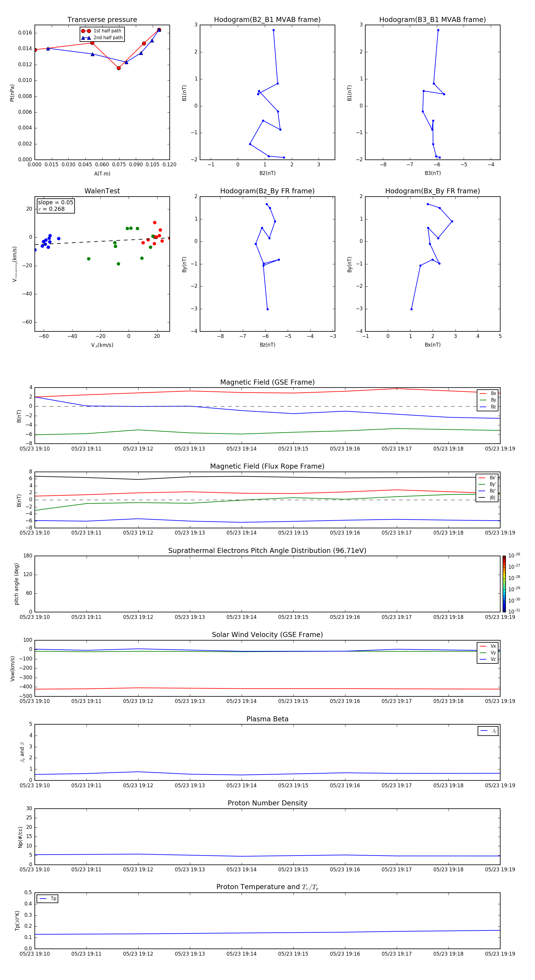Click the Bz legend entry in GSE magnetic field plot
Image resolution: width=535 pixels, height=980 pixels.
[488, 407]
